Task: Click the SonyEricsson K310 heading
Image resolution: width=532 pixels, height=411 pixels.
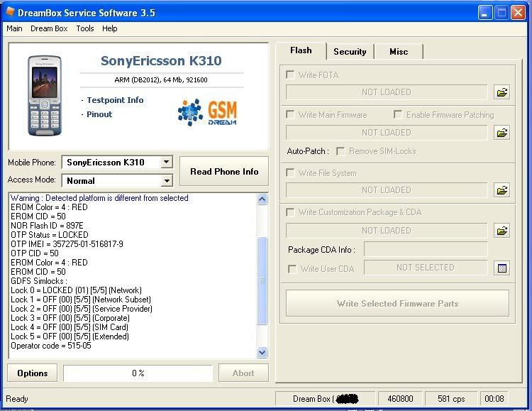Action: tap(161, 61)
